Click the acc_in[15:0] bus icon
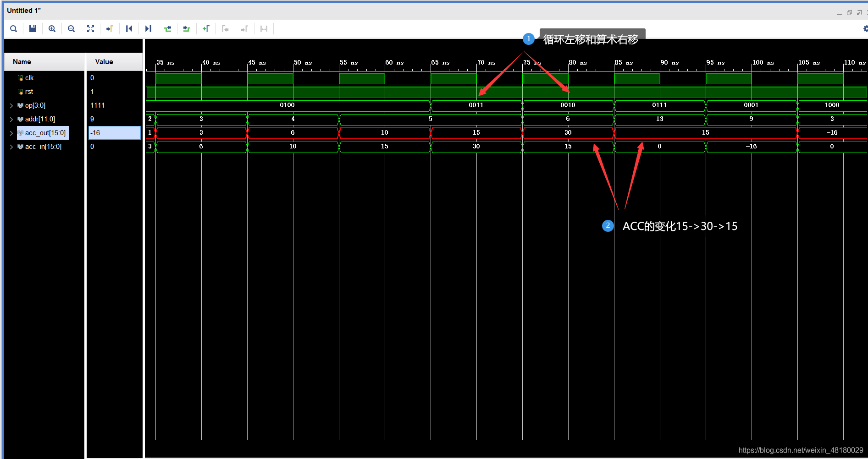 point(20,147)
